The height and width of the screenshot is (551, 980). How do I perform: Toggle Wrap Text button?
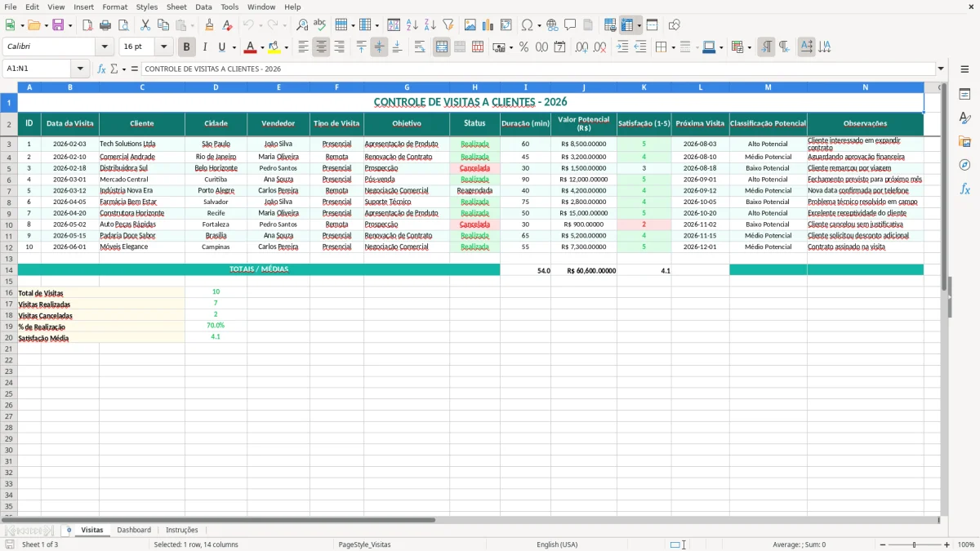420,47
